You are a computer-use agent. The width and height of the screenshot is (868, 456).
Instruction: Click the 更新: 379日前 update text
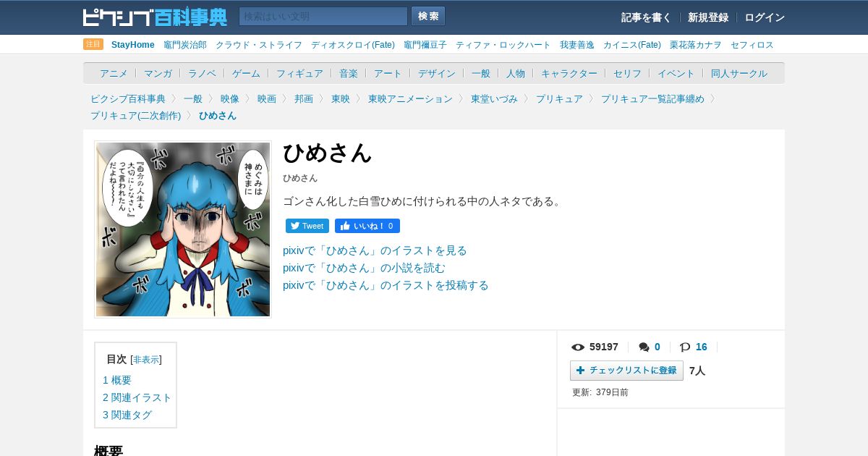600,392
